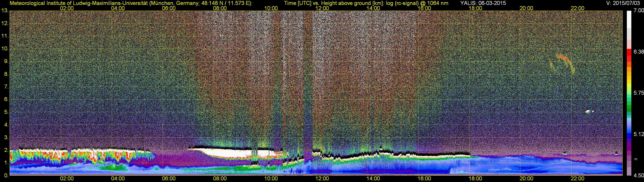Select the 9 km label on the height axis

[6, 61]
